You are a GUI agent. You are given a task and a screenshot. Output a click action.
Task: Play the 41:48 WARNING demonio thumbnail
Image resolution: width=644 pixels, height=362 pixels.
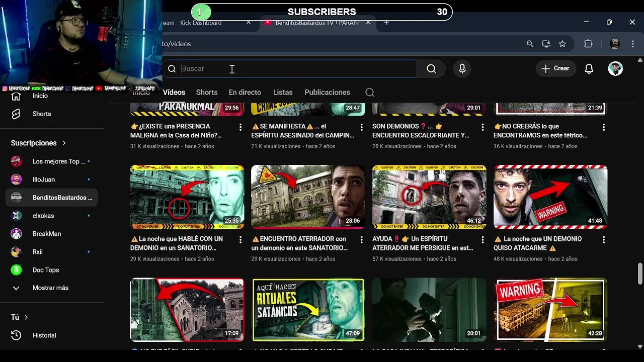[x=550, y=197]
